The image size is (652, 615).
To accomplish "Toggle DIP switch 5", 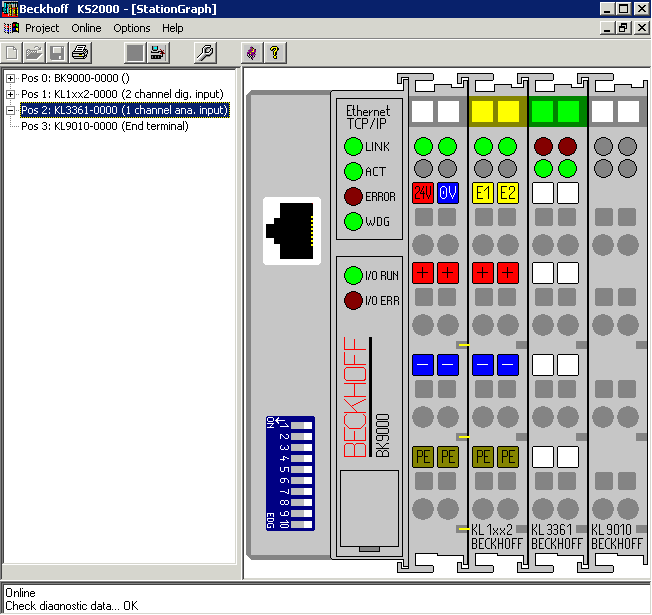I will 301,469.
